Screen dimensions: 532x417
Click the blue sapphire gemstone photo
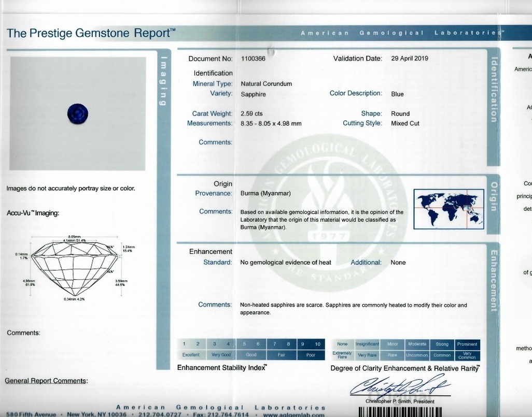coord(78,113)
